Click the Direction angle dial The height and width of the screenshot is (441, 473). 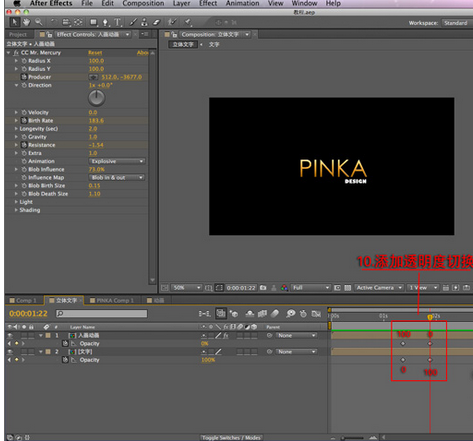coord(97,98)
